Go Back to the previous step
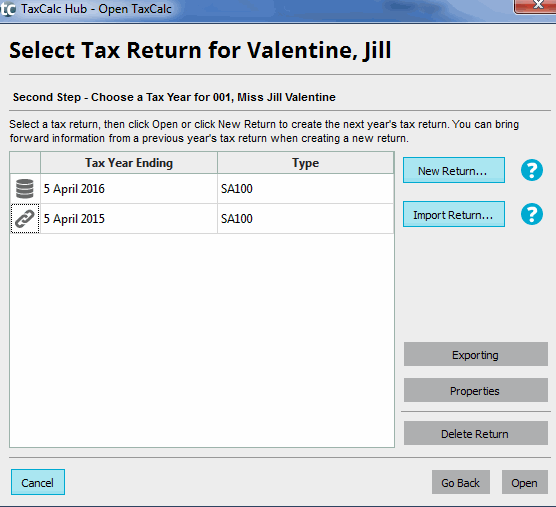556x507 pixels. pyautogui.click(x=461, y=482)
